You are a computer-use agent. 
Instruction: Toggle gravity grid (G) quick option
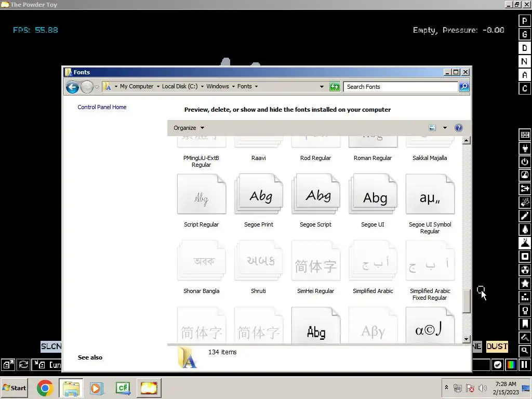(x=525, y=34)
